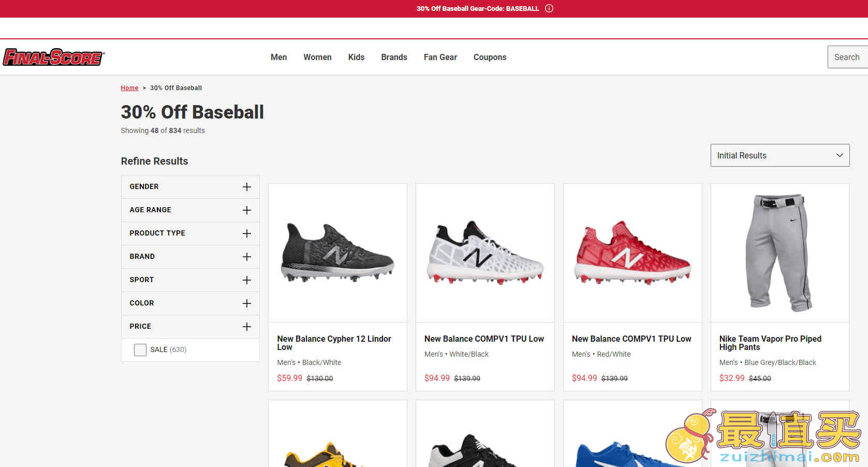Expand the Age Range filter plus icon
Viewport: 868px width, 467px height.
point(247,210)
